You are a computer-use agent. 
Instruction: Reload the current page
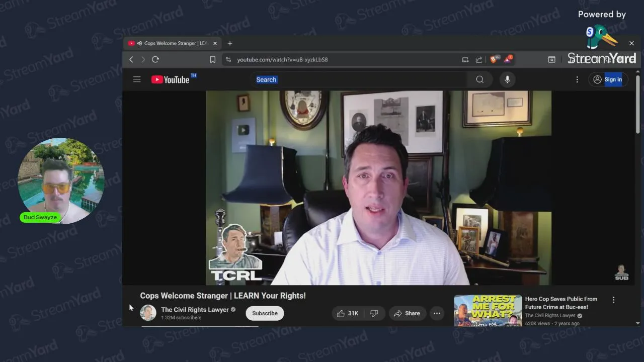click(x=155, y=59)
